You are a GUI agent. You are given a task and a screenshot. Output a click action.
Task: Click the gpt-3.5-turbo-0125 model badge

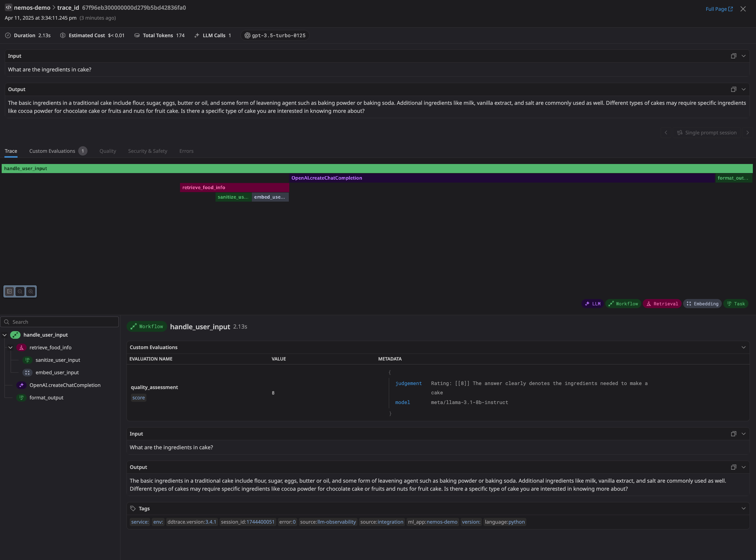pos(275,36)
